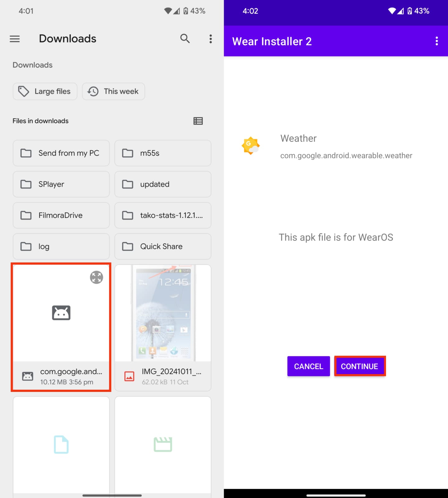448x498 pixels.
Task: Tap the Weather app title text
Action: [298, 138]
